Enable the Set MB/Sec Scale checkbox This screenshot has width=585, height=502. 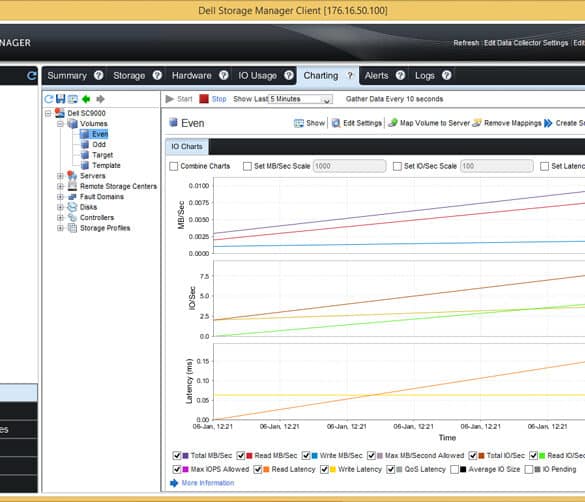point(247,166)
